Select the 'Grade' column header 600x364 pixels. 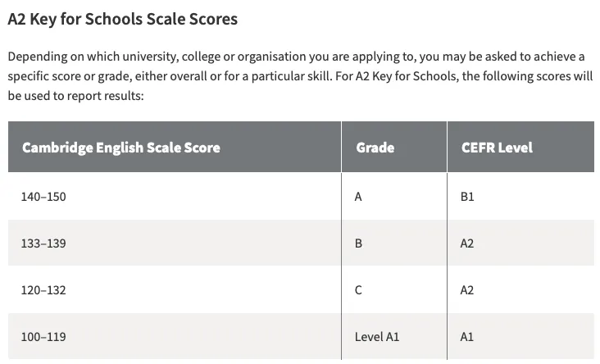point(375,148)
